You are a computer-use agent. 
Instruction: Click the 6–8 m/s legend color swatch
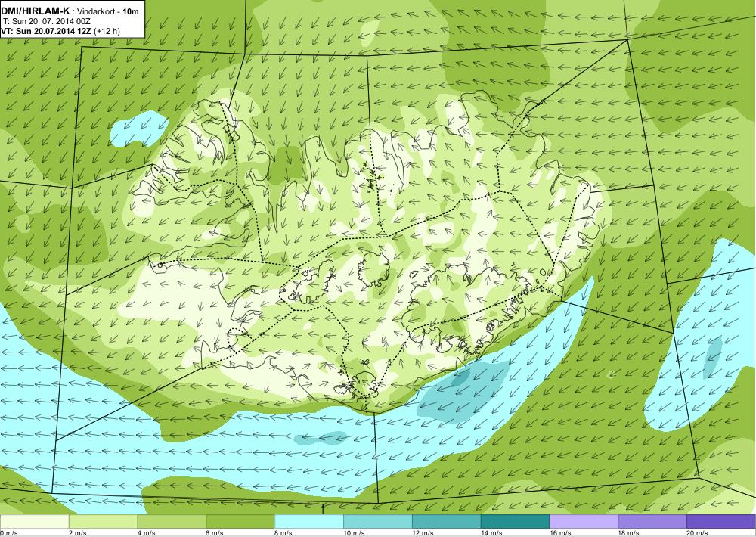(x=240, y=522)
